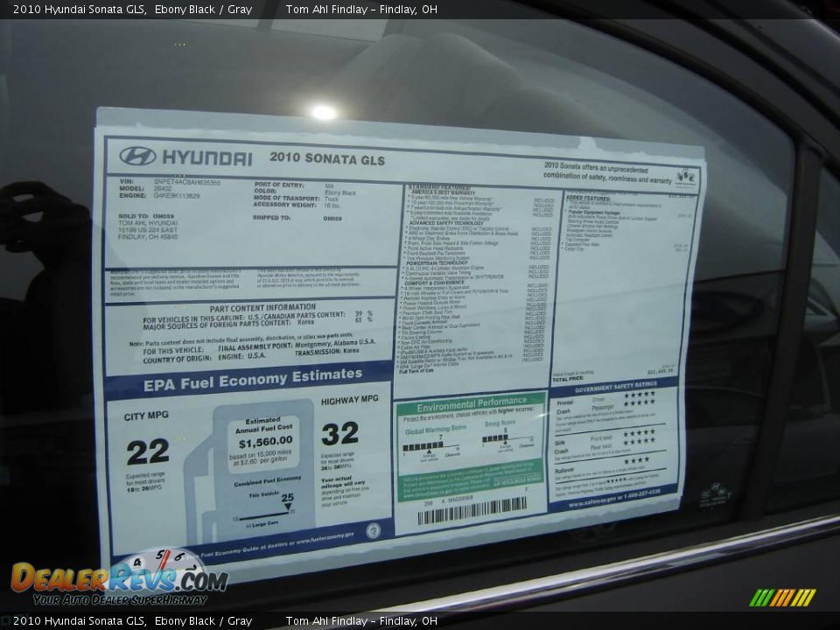This screenshot has width=840, height=630.
Task: Click the 'MODE OF TRANSPORT:' label
Action: point(287,199)
